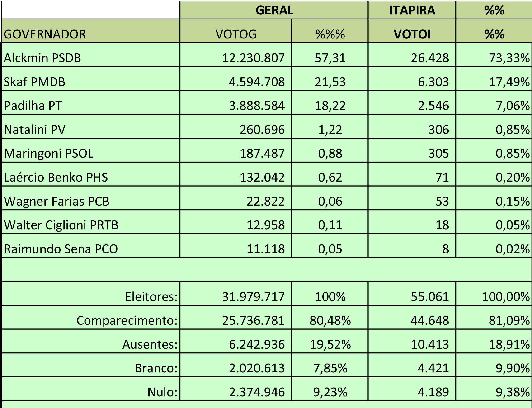Image resolution: width=532 pixels, height=408 pixels.
Task: Click the GERAL column header
Action: pyautogui.click(x=274, y=10)
